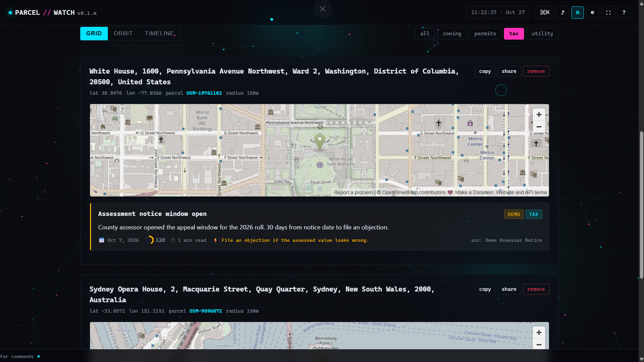
Task: Share the Sydney Opera House parcel
Action: [x=509, y=289]
